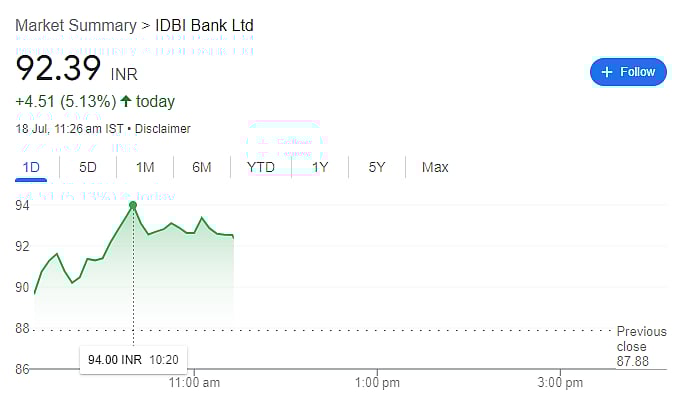The image size is (686, 416).
Task: Click the 11:00 am time axis label
Action: pyautogui.click(x=196, y=383)
